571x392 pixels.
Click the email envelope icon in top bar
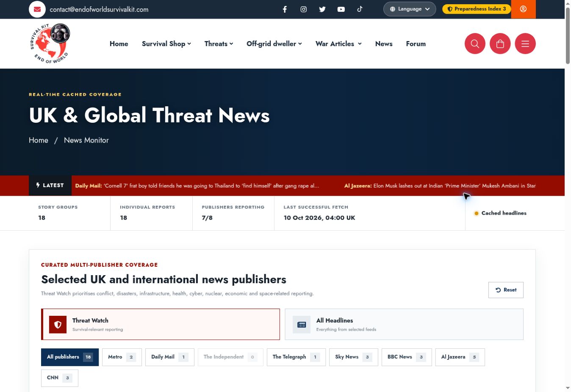37,9
